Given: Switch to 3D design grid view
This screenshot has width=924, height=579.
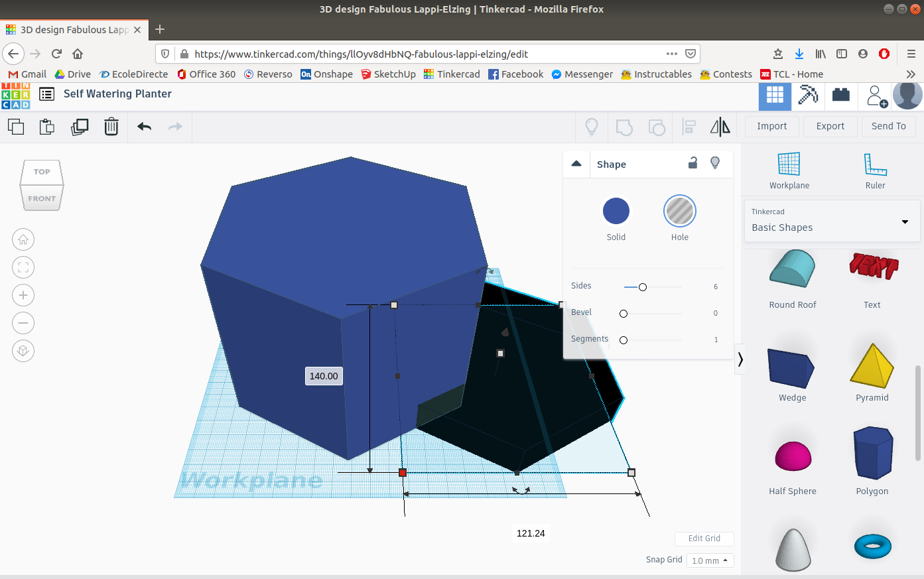Looking at the screenshot, I should [x=775, y=96].
